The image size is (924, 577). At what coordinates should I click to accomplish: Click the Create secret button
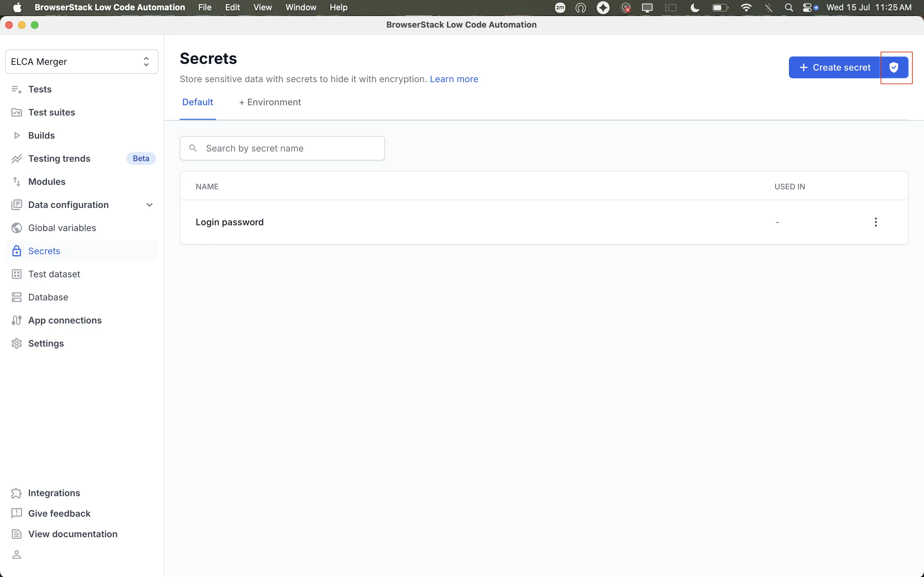[834, 67]
